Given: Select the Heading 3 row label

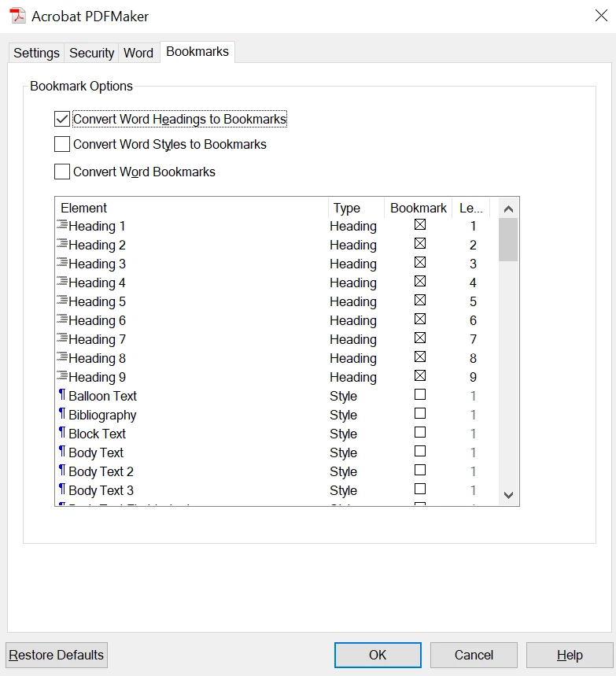Looking at the screenshot, I should pyautogui.click(x=97, y=264).
